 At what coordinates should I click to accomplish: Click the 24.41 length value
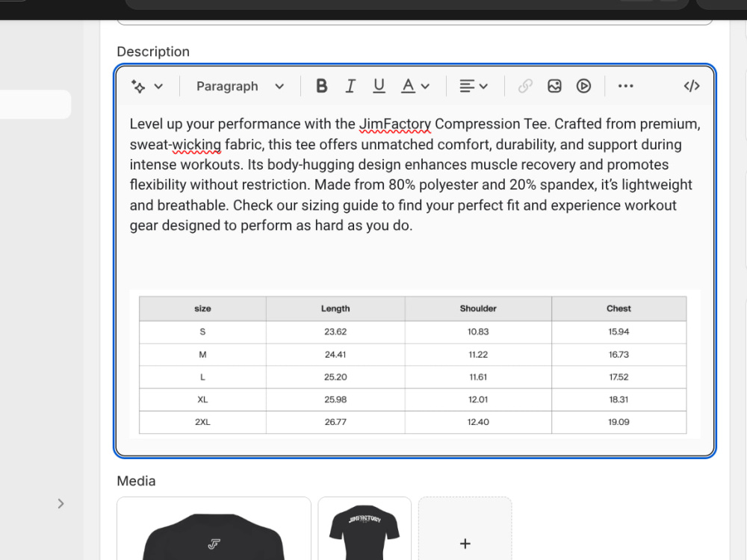pyautogui.click(x=335, y=355)
